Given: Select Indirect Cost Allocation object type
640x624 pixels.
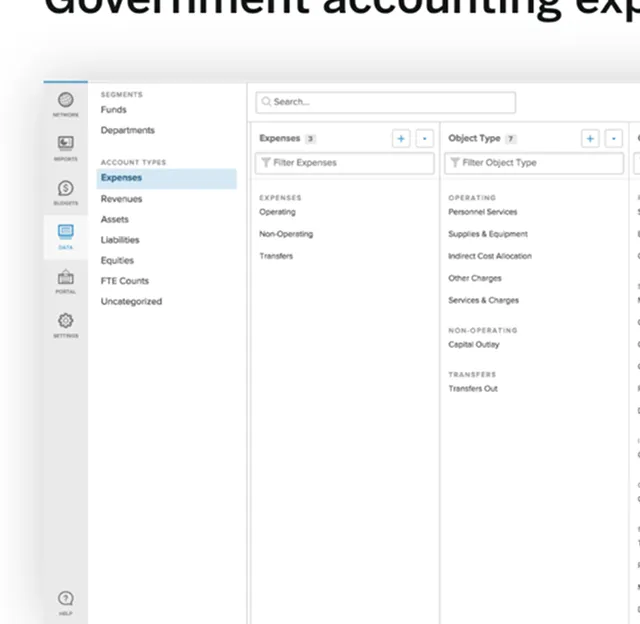Looking at the screenshot, I should click(x=490, y=256).
